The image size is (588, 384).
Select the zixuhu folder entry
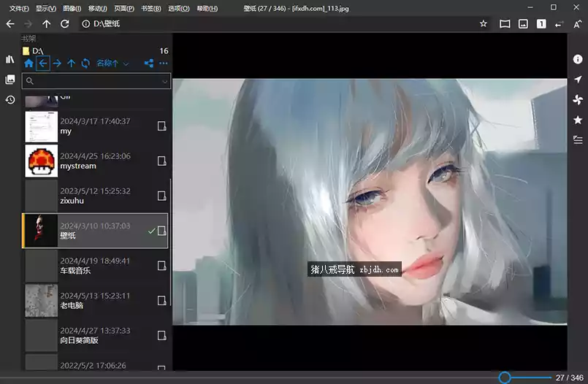(x=95, y=196)
